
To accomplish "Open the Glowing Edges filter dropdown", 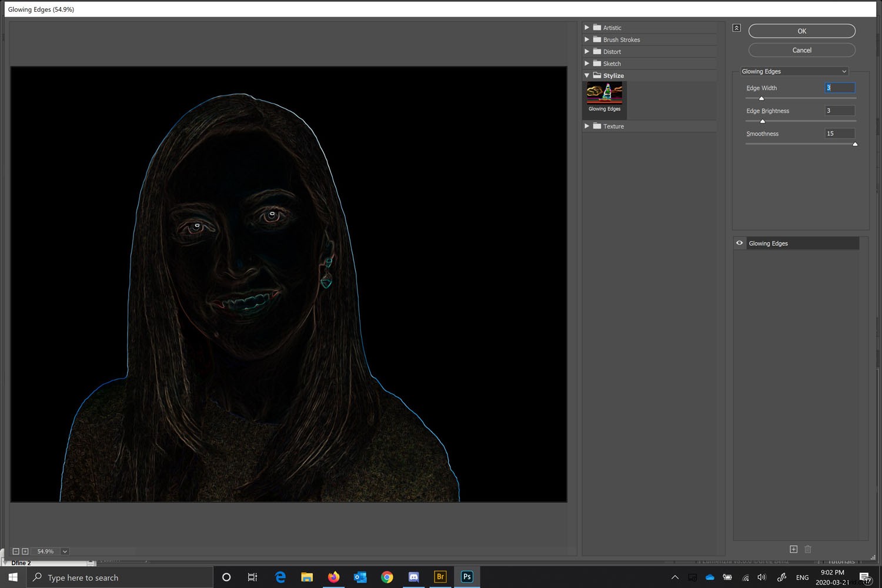I will point(844,71).
